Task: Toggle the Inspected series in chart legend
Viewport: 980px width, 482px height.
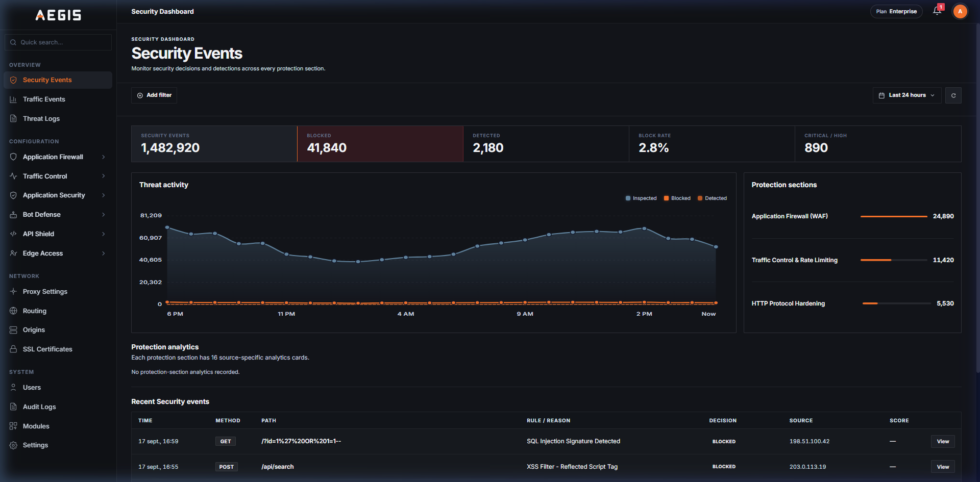Action: (x=641, y=198)
